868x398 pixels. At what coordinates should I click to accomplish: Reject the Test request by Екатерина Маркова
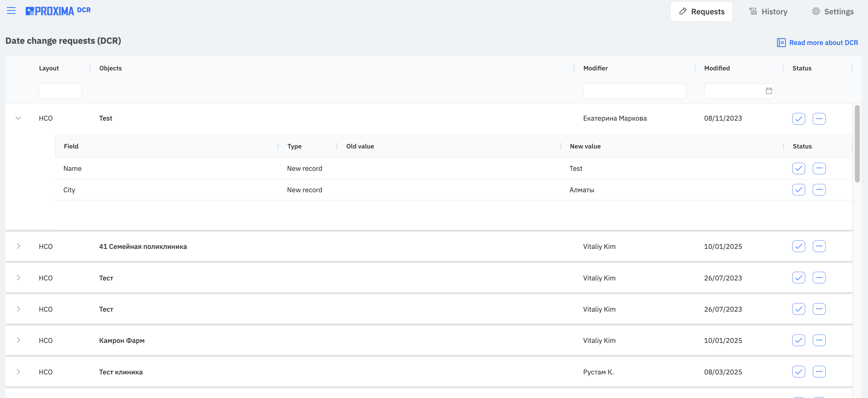tap(819, 118)
